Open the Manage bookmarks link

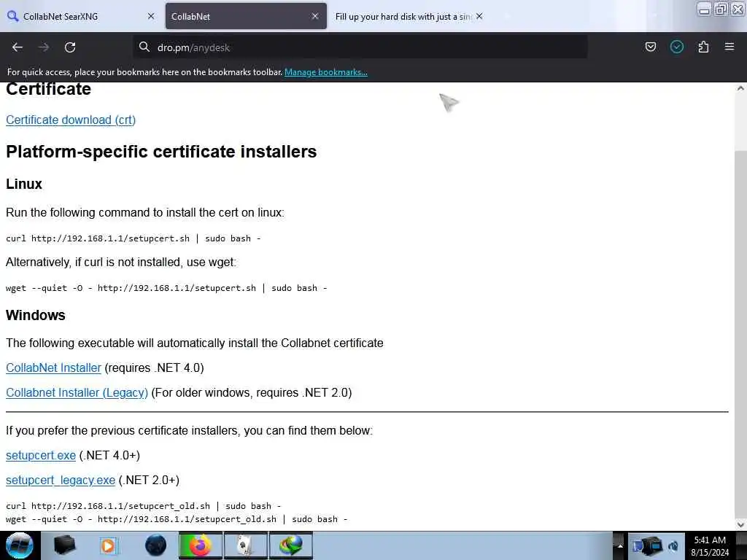[x=326, y=72]
